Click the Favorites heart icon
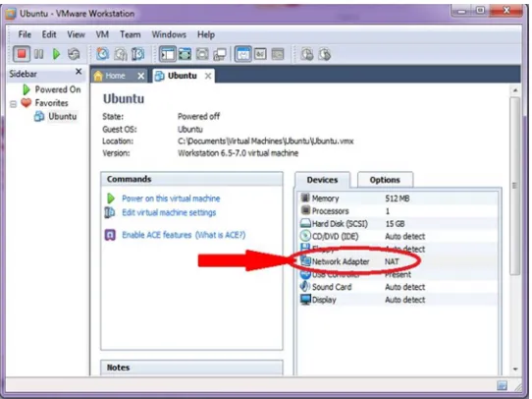The image size is (532, 399). click(x=27, y=102)
